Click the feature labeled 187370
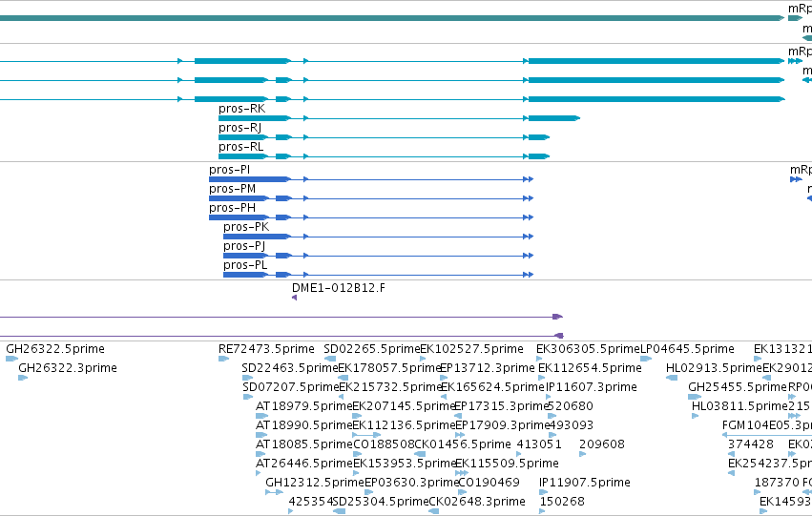This screenshot has width=812, height=516. [x=777, y=483]
